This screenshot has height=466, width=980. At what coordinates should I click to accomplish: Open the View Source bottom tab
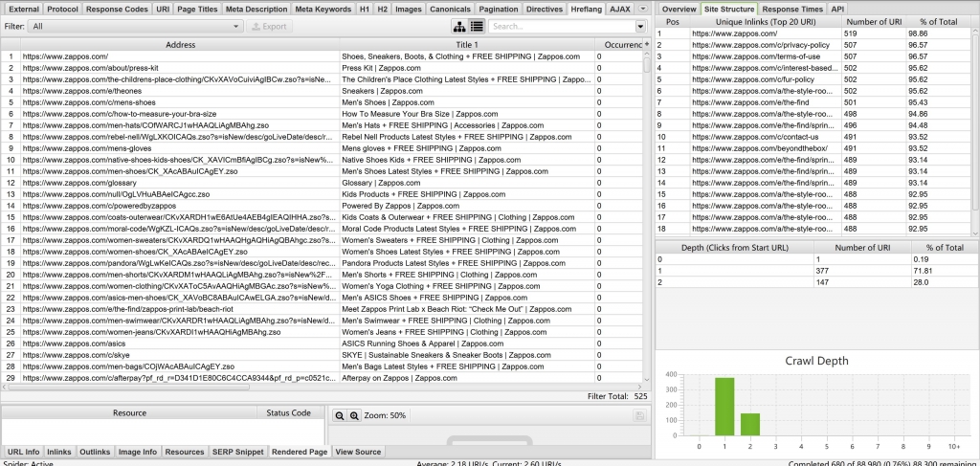[358, 452]
